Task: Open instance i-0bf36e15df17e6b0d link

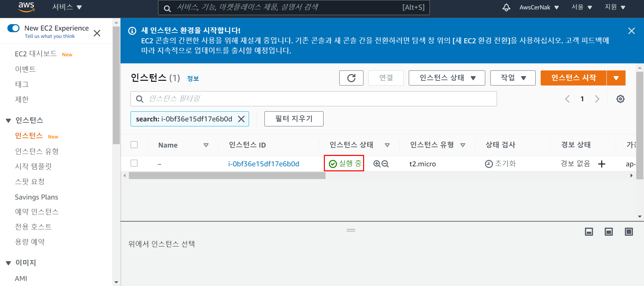Action: click(263, 164)
